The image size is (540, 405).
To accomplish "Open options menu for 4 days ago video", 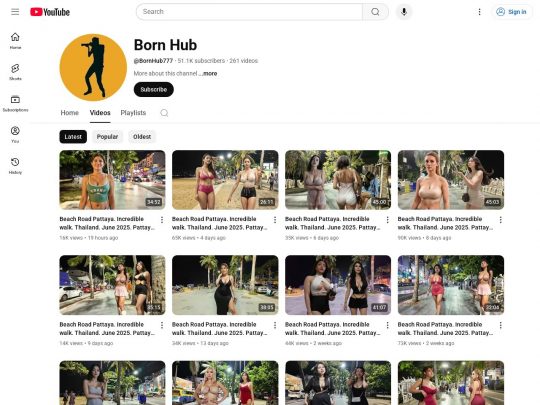I will pyautogui.click(x=275, y=220).
